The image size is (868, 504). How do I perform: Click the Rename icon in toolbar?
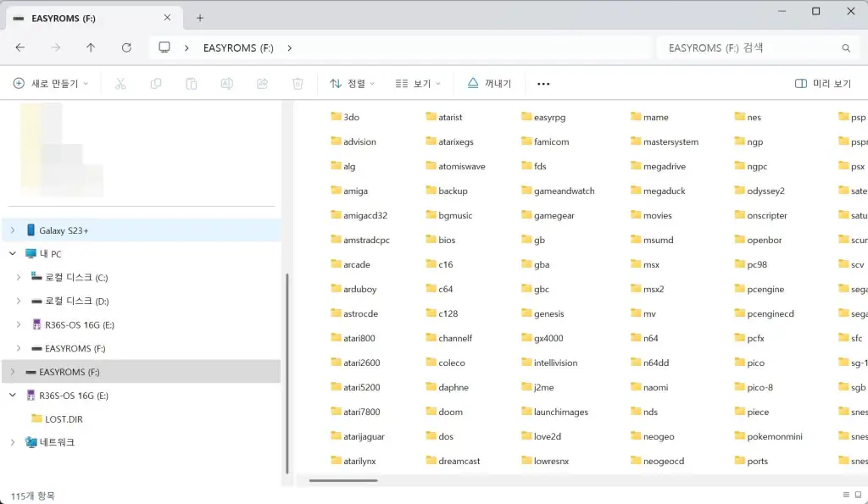click(x=227, y=84)
